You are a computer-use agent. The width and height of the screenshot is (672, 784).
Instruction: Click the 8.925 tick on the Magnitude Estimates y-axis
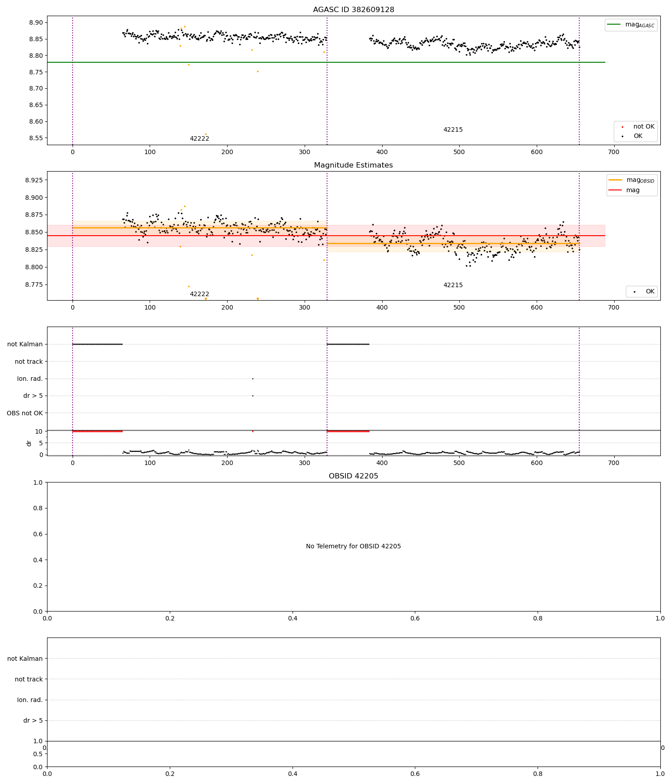pyautogui.click(x=34, y=180)
